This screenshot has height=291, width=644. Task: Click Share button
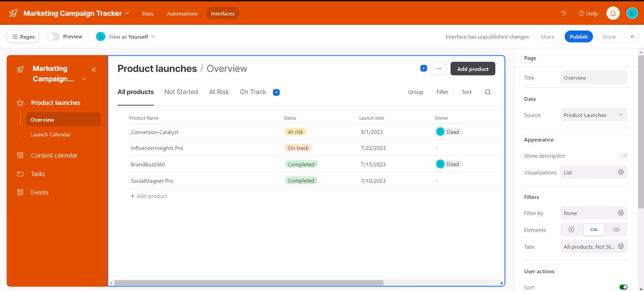pos(547,37)
